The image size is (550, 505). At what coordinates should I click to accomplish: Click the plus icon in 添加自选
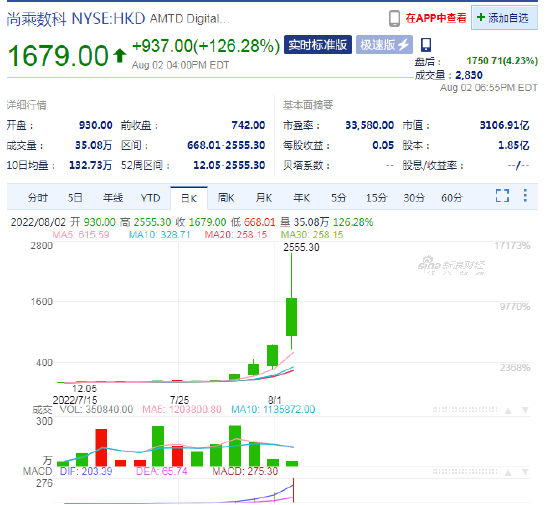pyautogui.click(x=481, y=18)
